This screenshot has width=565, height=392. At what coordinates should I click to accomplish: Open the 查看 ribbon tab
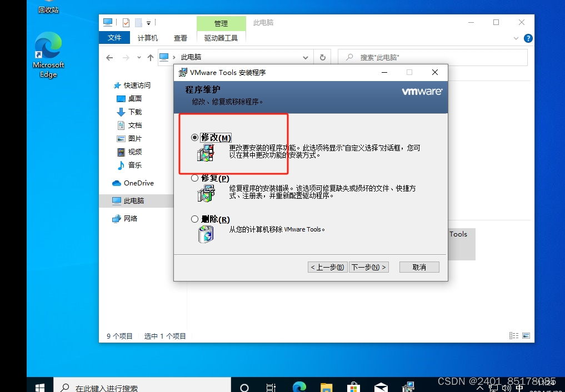click(181, 38)
